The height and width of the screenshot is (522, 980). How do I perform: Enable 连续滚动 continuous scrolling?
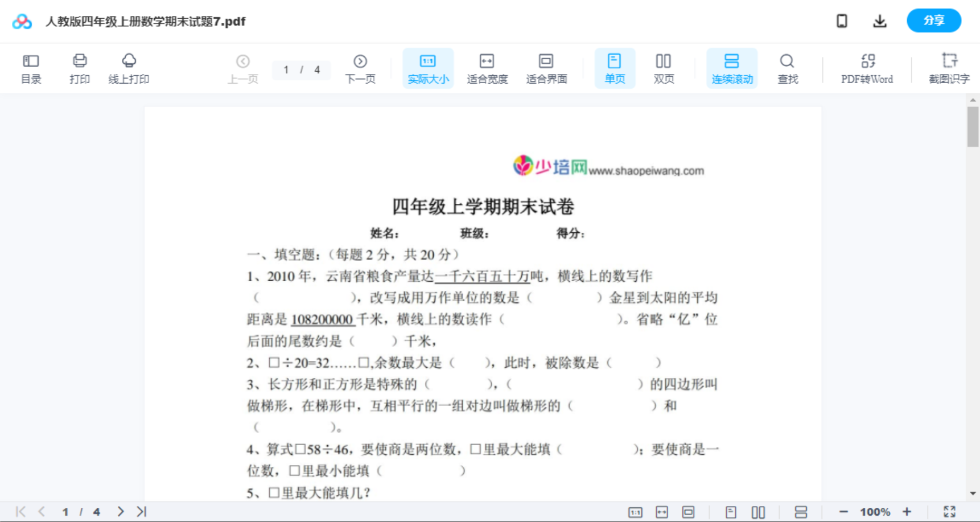click(732, 68)
